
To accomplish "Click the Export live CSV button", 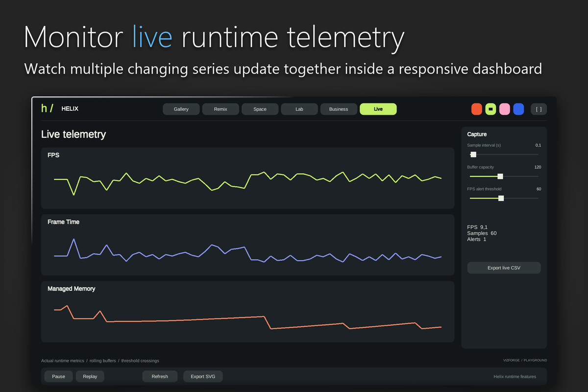I will [504, 268].
